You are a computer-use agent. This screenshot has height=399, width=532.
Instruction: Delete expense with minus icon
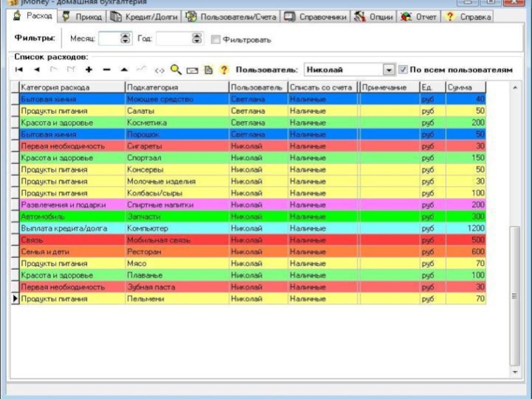(106, 69)
